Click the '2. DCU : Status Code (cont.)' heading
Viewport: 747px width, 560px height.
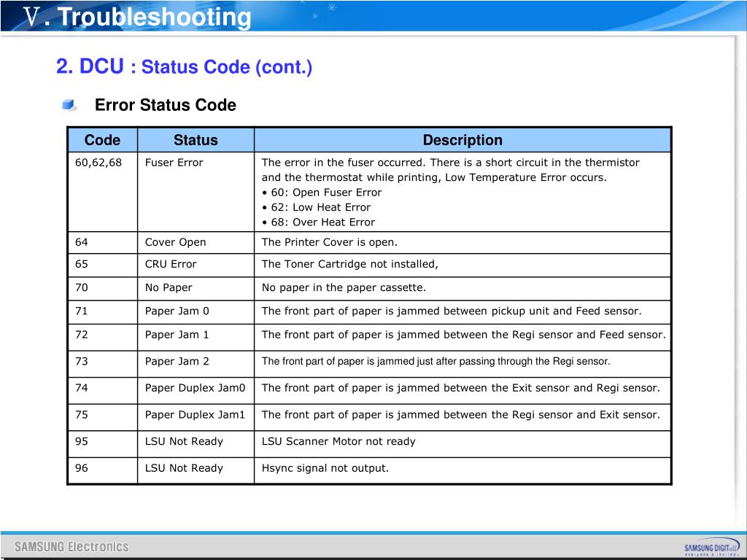(184, 66)
